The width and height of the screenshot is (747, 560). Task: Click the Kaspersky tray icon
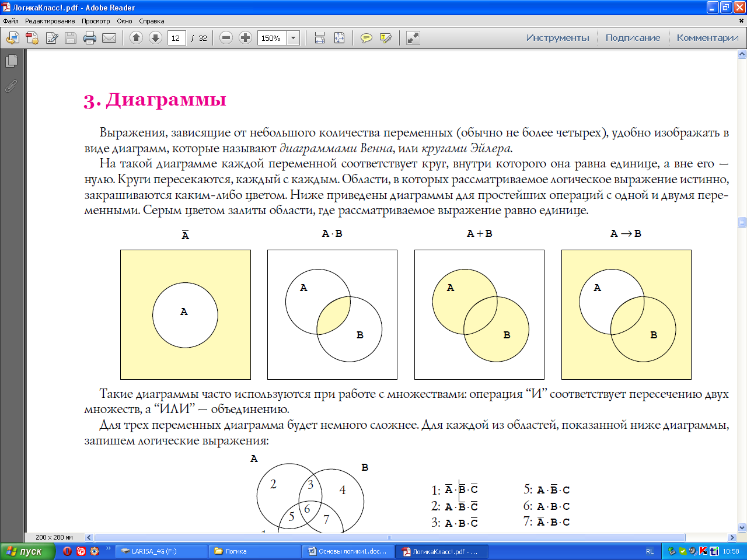pos(704,551)
